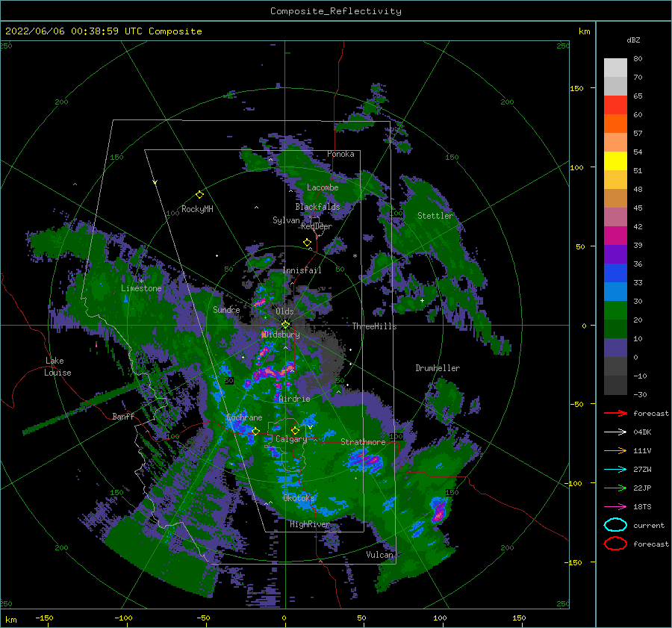Viewport: 672px width, 628px height.
Task: Click the white 80 dBZ color swatch
Action: coord(615,67)
